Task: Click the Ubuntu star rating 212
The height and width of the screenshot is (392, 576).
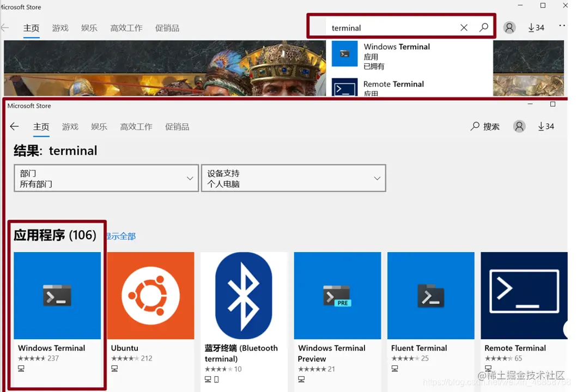Action: tap(131, 358)
